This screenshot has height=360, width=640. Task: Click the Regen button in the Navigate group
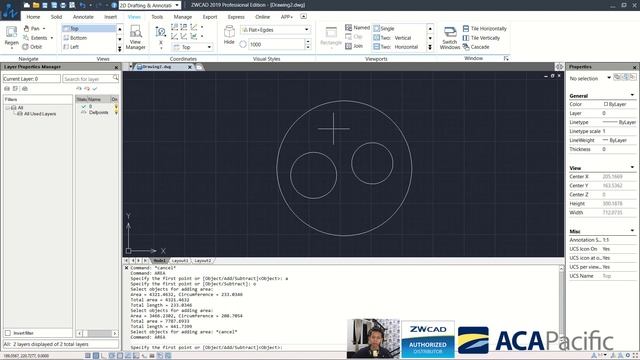pyautogui.click(x=11, y=36)
